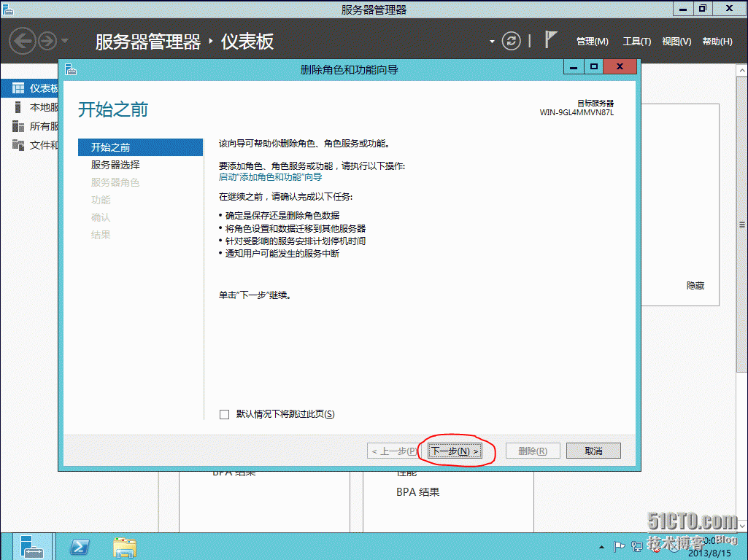This screenshot has height=560, width=748.
Task: Click scrollbar up arrow in Server Manager
Action: tap(742, 71)
